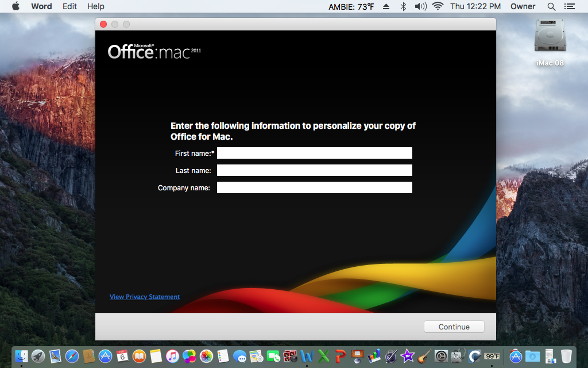The image size is (588, 368).
Task: Open Disk Utility from the Dock
Action: [x=458, y=355]
